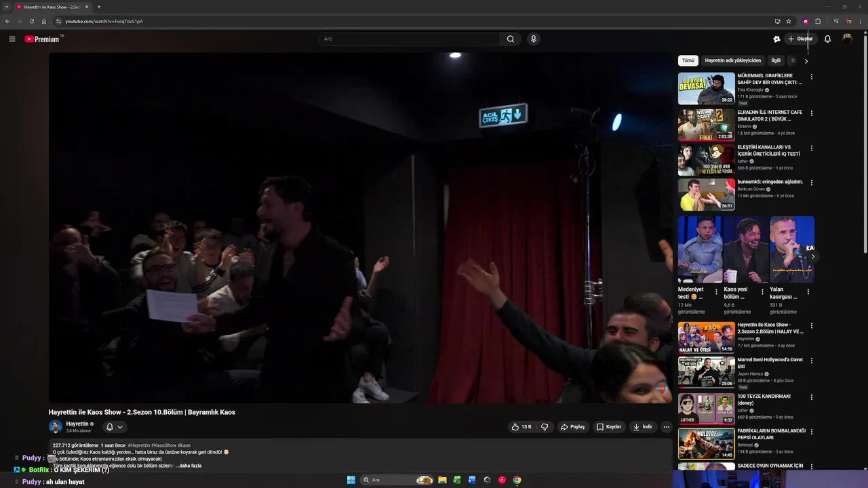Open ELEŞTİRİ KANALLARI IQ TESTİ thumbnail
868x488 pixels.
[x=707, y=159]
